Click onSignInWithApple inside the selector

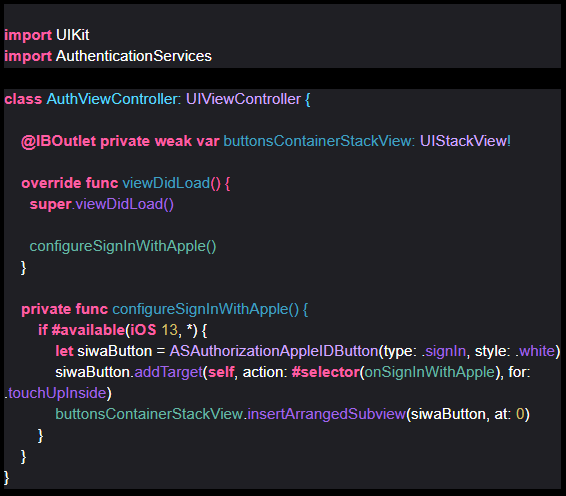click(x=430, y=372)
